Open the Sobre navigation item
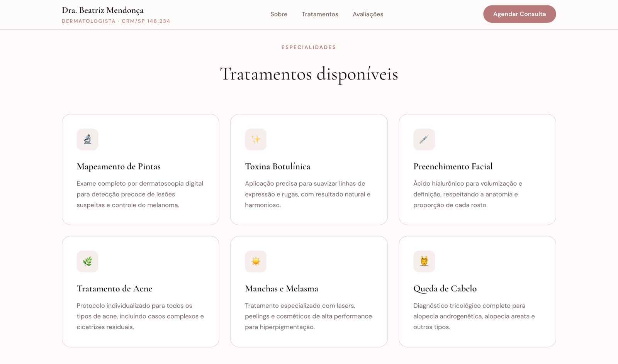 click(x=279, y=14)
